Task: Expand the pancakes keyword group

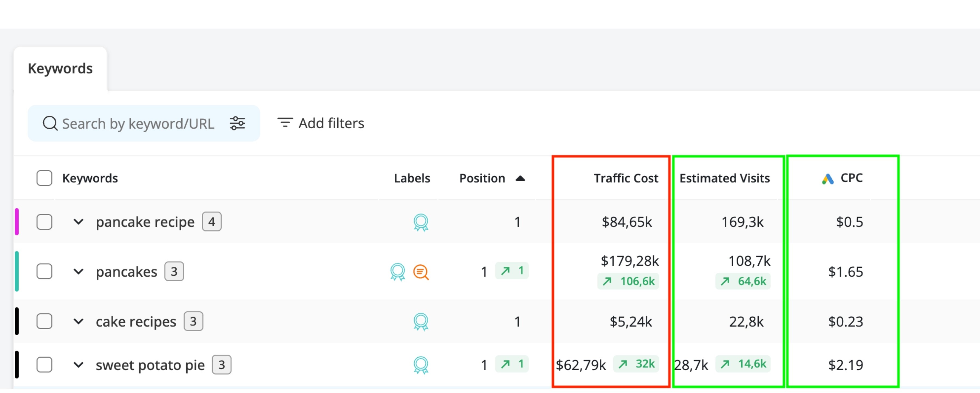Action: (x=78, y=272)
